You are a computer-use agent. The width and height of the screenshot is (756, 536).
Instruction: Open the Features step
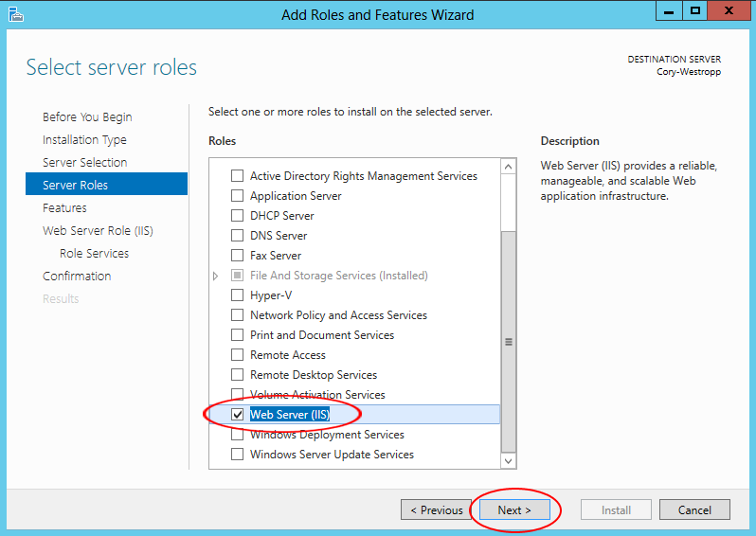pos(64,207)
